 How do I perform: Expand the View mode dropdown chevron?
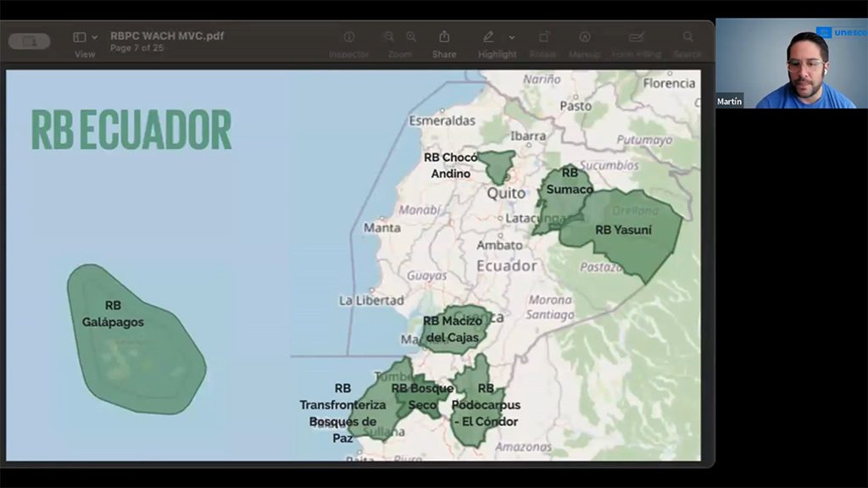click(x=95, y=37)
